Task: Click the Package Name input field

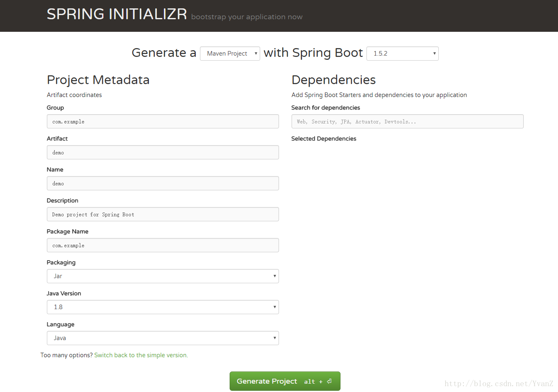Action: pyautogui.click(x=163, y=245)
